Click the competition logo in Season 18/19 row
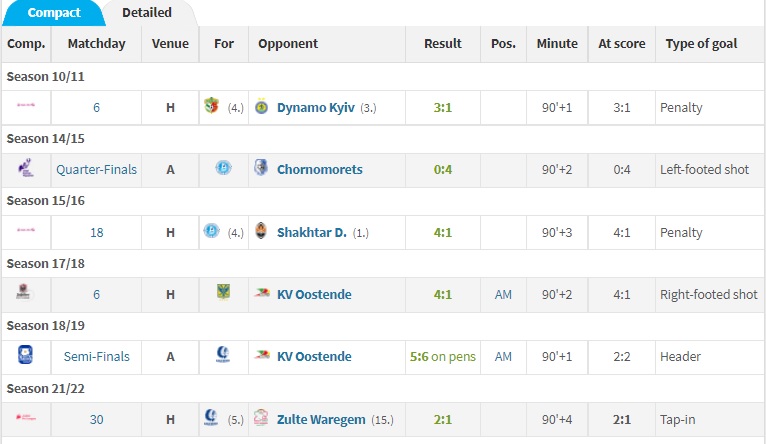This screenshot has height=444, width=766. [24, 356]
